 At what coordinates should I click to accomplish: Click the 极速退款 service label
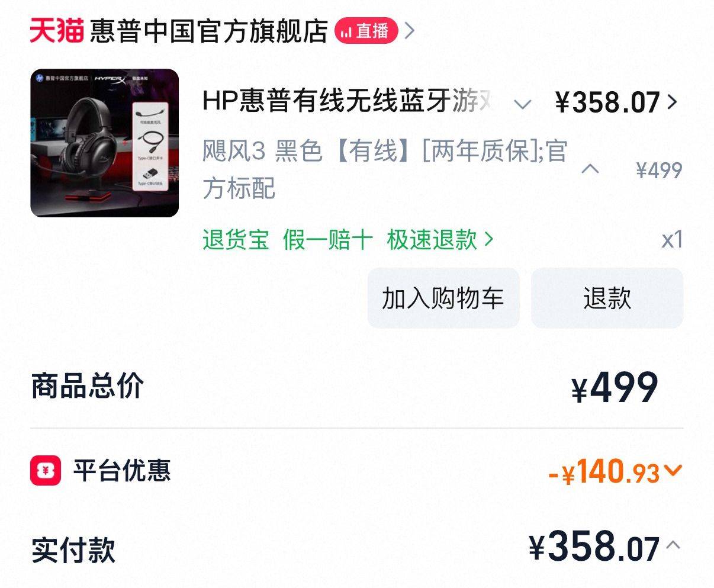[432, 240]
